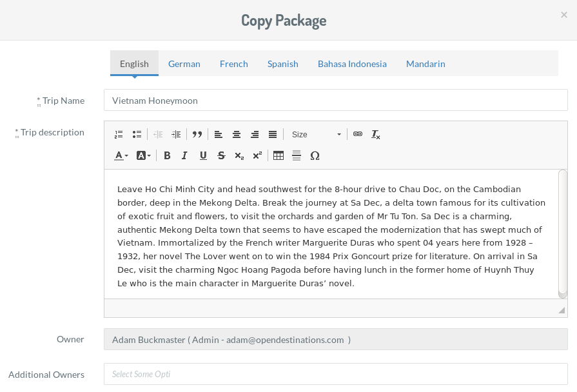Toggle underline formatting
The height and width of the screenshot is (392, 577).
[203, 155]
